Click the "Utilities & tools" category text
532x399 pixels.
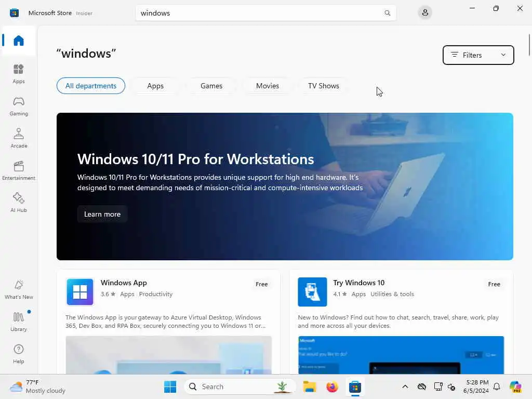tap(392, 294)
